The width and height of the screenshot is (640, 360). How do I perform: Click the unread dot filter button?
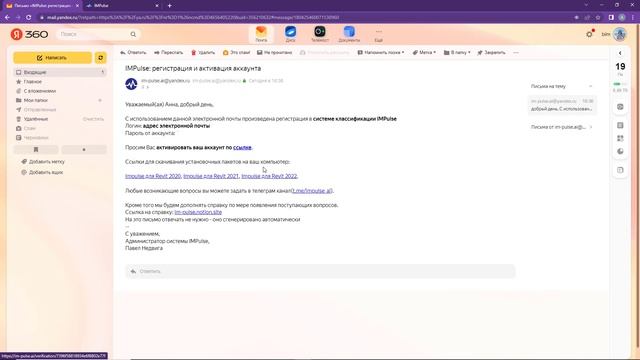click(84, 150)
